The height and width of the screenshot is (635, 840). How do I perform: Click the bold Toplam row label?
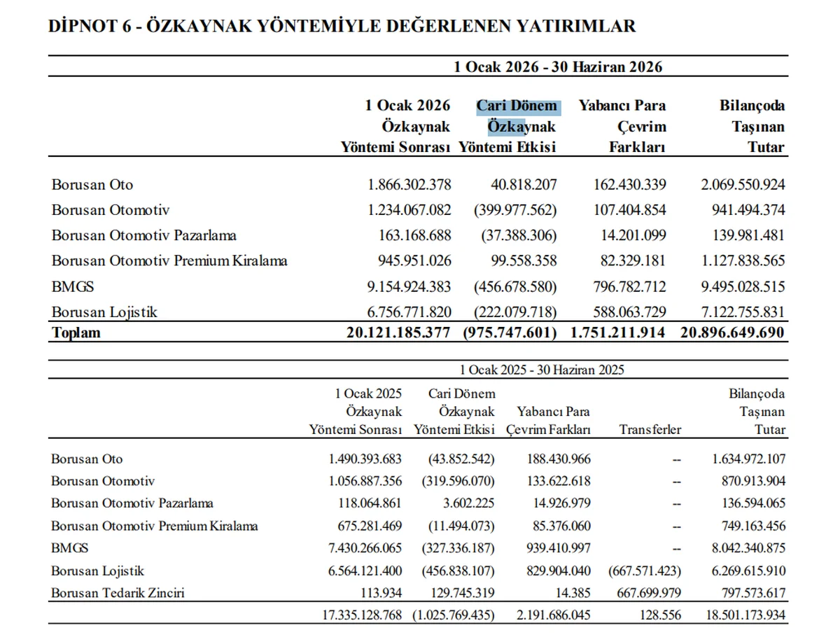click(x=76, y=333)
